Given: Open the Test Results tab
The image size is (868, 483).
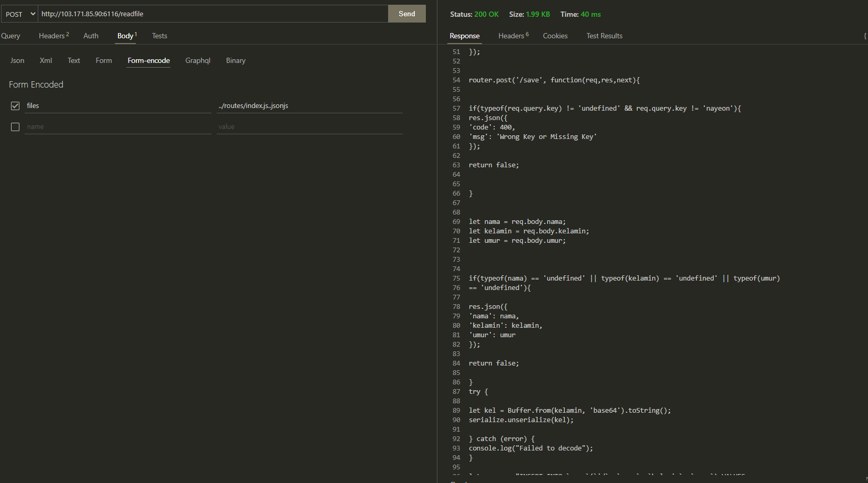Looking at the screenshot, I should click(x=604, y=36).
